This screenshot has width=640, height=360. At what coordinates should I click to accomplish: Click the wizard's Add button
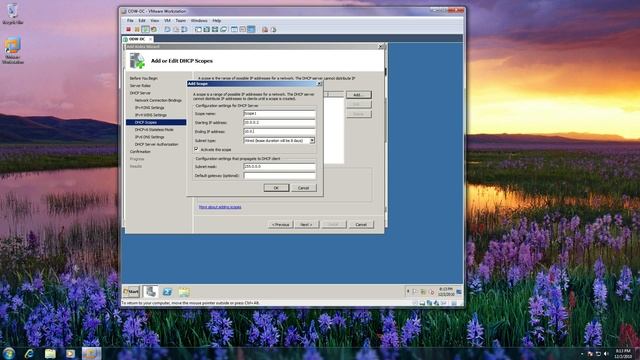coord(359,95)
